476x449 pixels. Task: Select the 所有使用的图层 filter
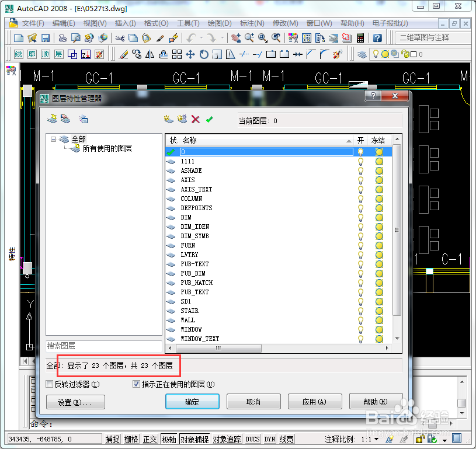pos(107,148)
